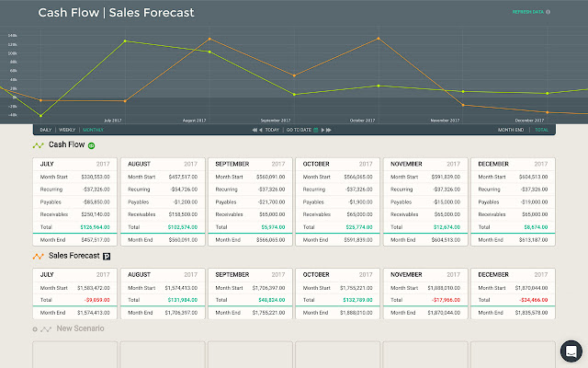This screenshot has width=588, height=368.
Task: Advance one period with the single-right arrow
Action: coord(322,130)
